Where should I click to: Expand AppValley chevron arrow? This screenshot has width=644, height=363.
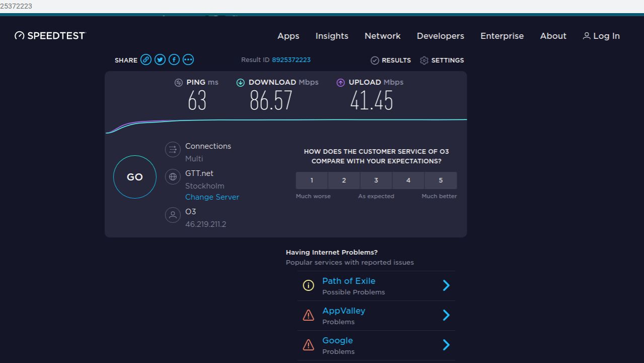tap(446, 316)
